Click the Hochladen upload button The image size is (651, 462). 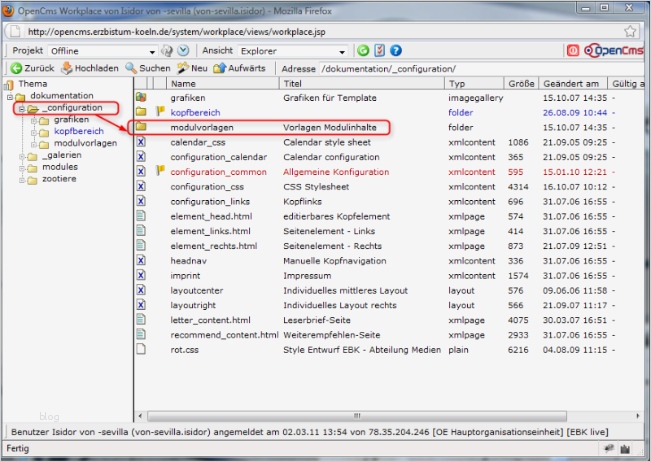click(x=89, y=68)
